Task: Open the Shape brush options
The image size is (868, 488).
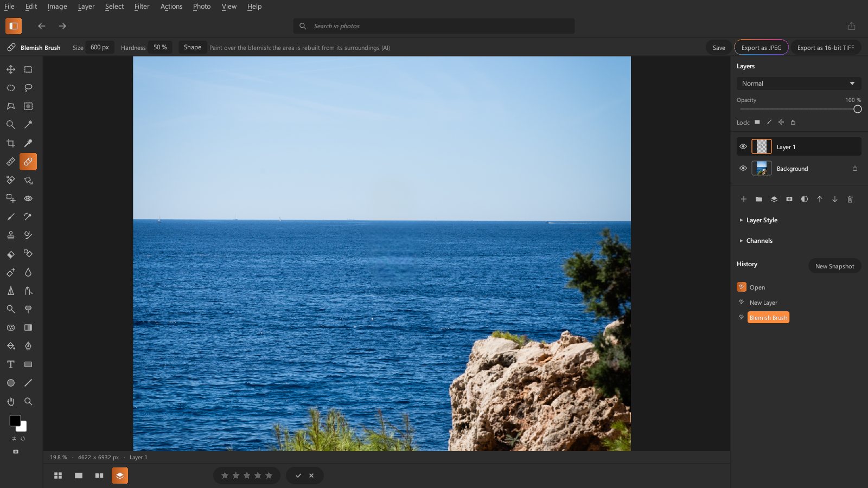Action: [x=193, y=47]
